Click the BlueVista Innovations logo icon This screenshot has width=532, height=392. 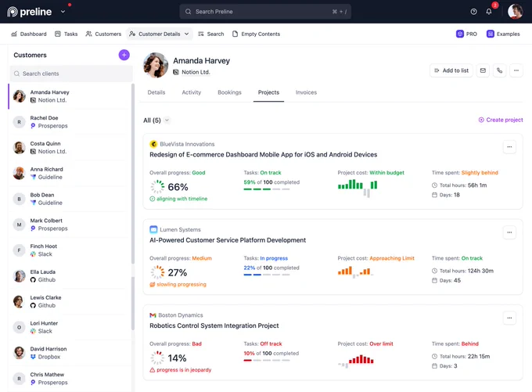[153, 144]
